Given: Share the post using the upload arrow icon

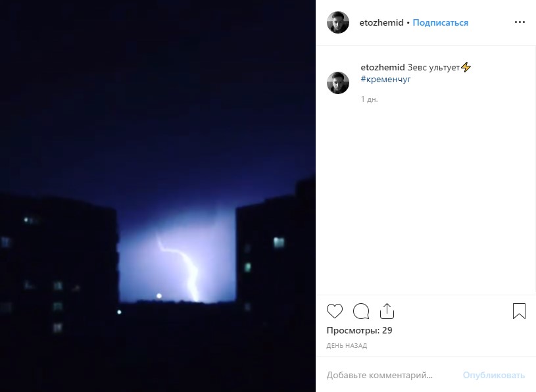Looking at the screenshot, I should pyautogui.click(x=387, y=311).
